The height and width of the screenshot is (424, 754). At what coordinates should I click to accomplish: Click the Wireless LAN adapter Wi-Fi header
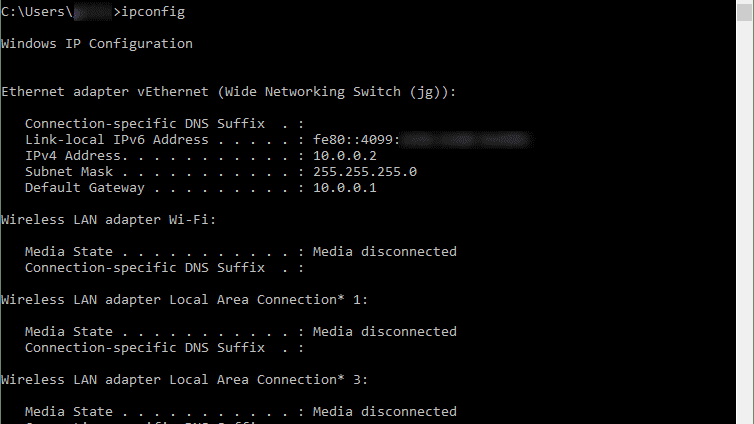click(x=109, y=220)
